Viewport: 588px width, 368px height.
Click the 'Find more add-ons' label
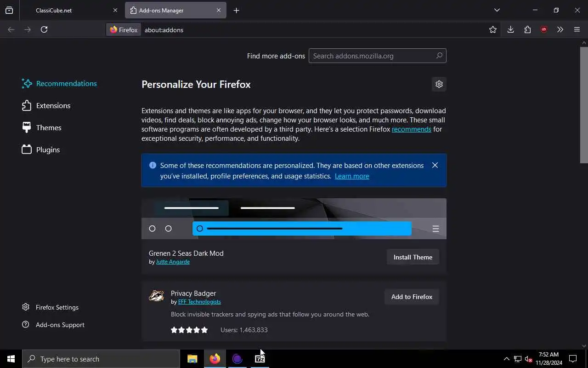[276, 56]
